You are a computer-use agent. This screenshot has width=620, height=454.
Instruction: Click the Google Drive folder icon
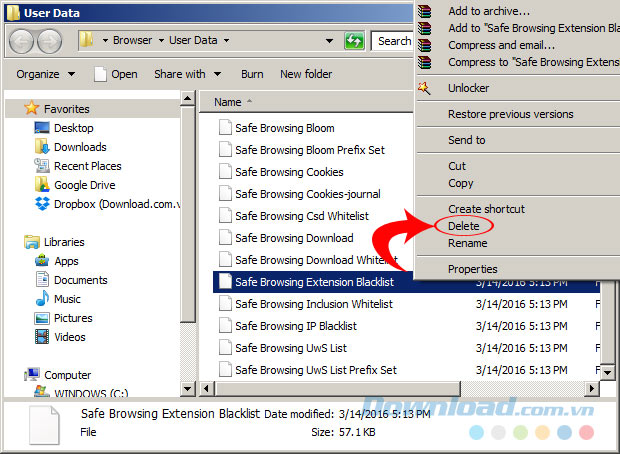coord(42,185)
